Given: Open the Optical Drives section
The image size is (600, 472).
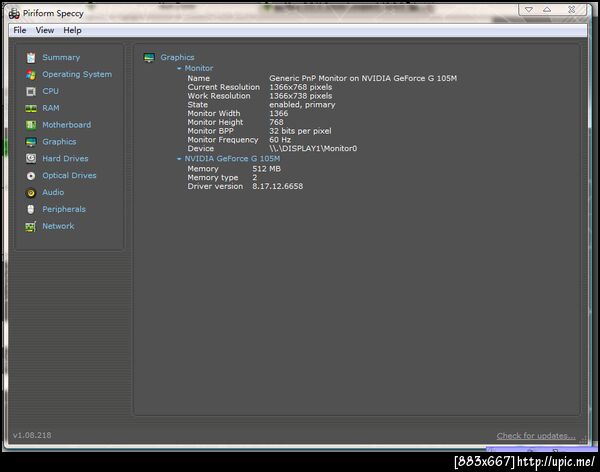Looking at the screenshot, I should point(69,175).
